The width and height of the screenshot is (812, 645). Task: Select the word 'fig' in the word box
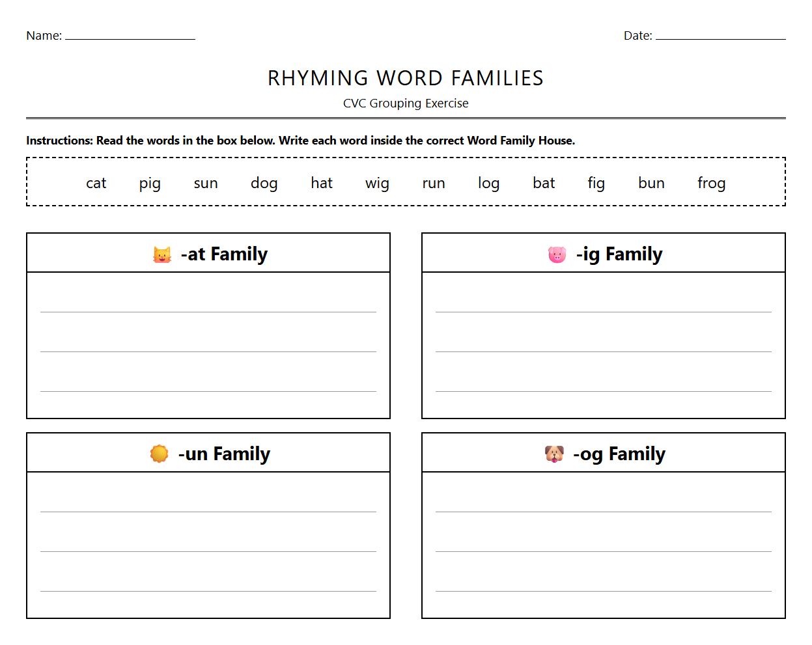(595, 183)
